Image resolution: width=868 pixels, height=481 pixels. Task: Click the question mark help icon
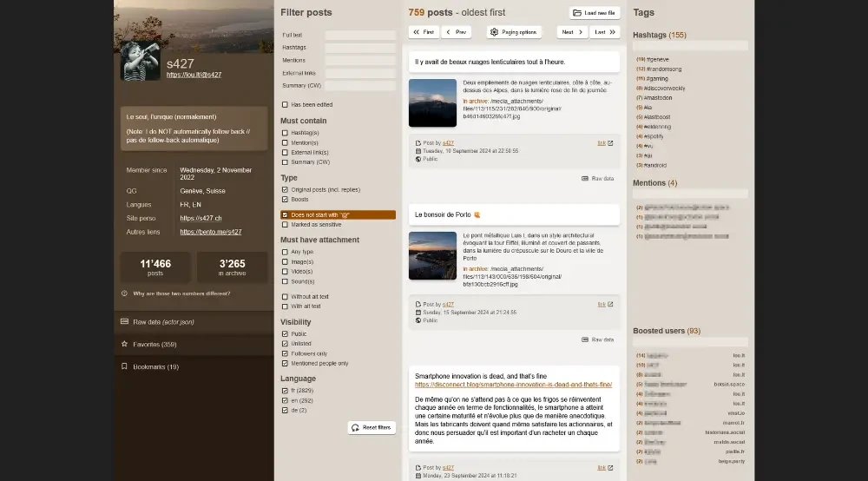pos(125,293)
